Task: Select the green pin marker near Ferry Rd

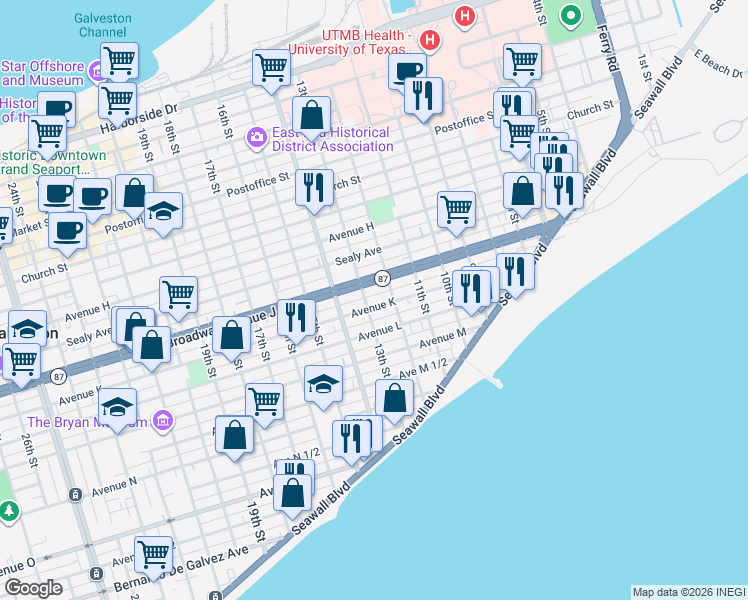Action: click(x=571, y=16)
